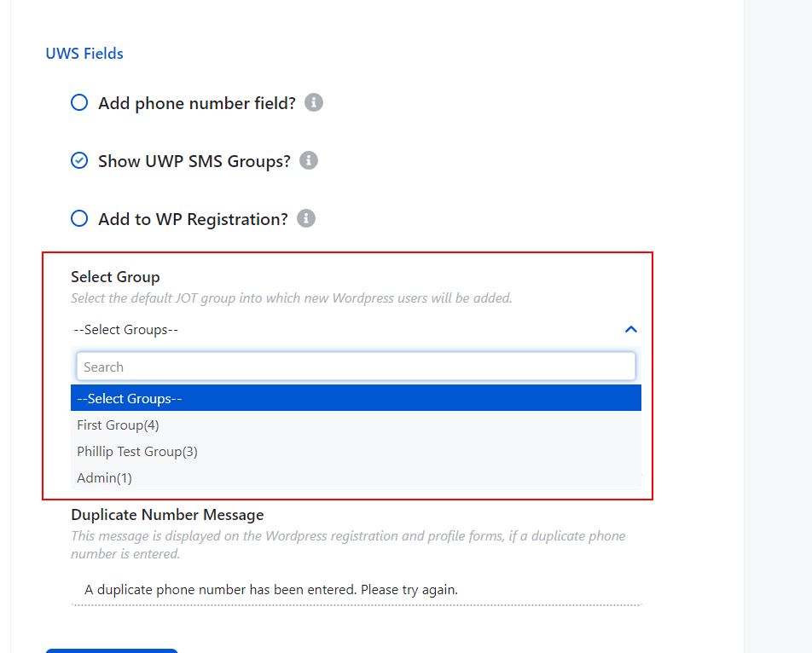The width and height of the screenshot is (812, 653).
Task: Click the 'Add phone number field?' label text
Action: (197, 103)
